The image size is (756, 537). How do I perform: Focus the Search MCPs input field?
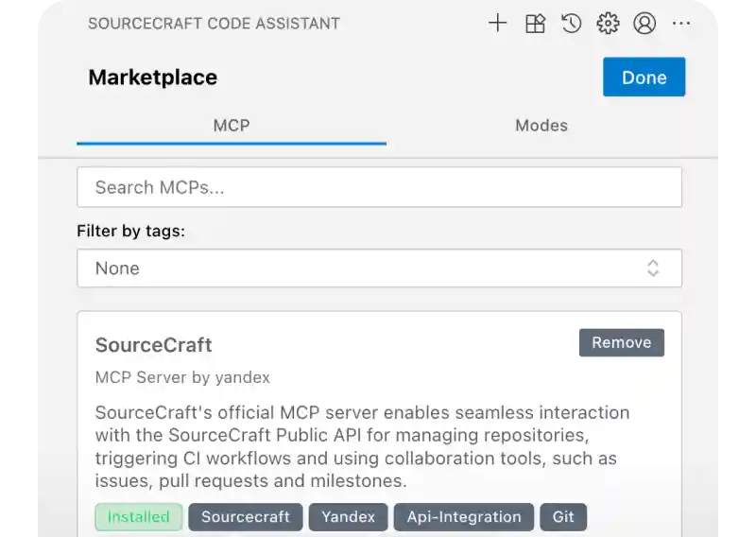pos(379,187)
